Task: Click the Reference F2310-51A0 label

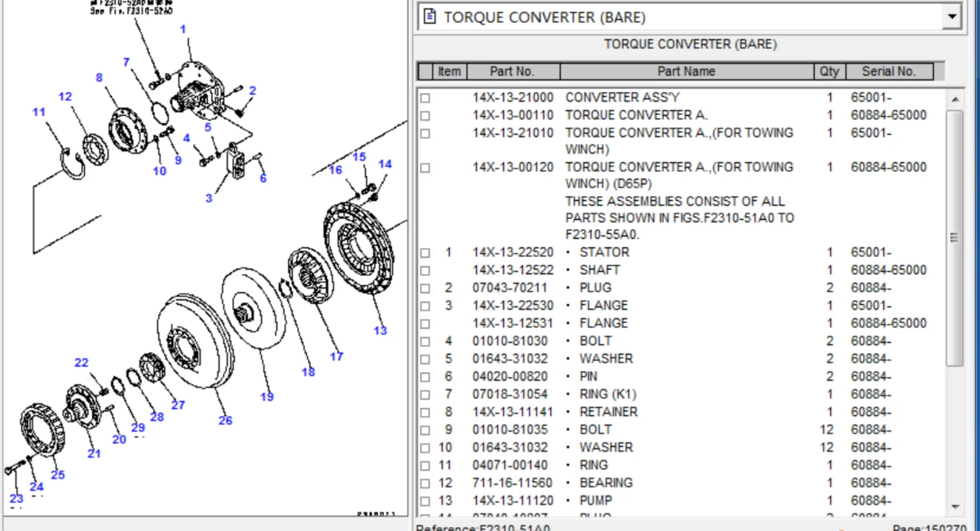Action: click(483, 526)
